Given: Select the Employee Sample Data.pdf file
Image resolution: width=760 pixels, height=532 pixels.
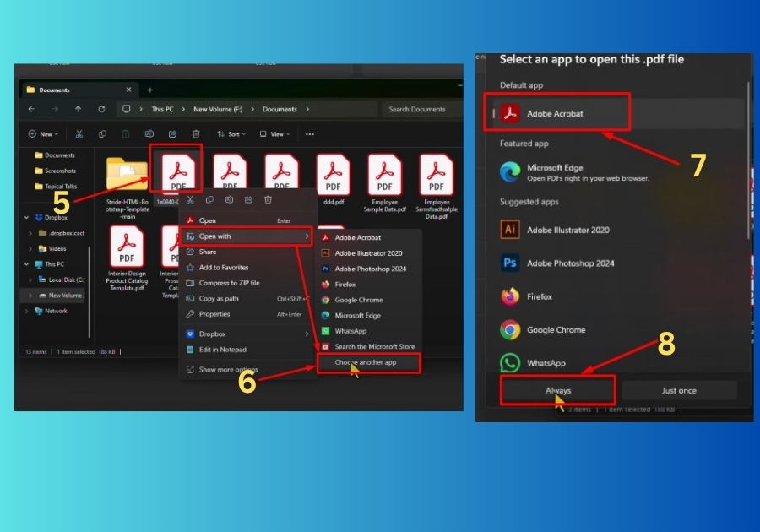Looking at the screenshot, I should coord(385,183).
